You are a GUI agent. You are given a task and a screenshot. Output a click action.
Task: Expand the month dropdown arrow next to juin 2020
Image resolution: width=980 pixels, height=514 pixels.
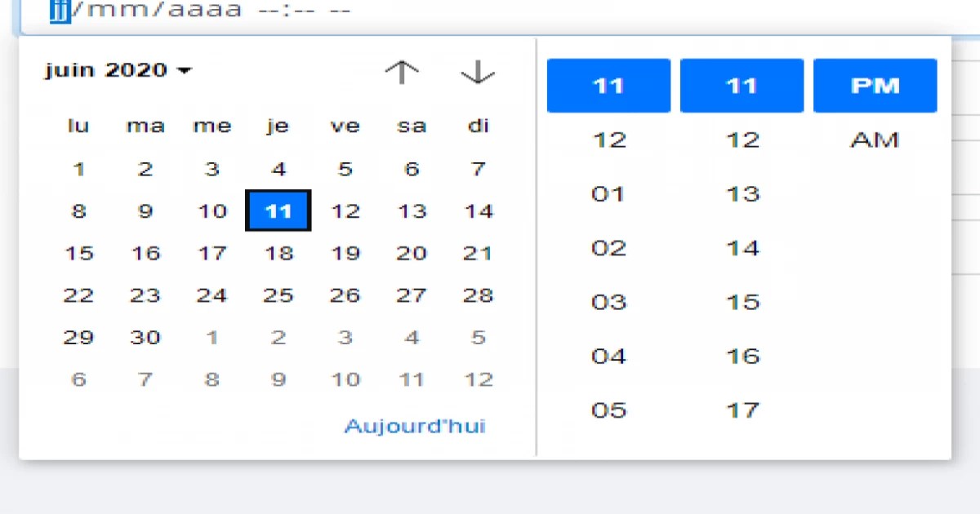(185, 71)
